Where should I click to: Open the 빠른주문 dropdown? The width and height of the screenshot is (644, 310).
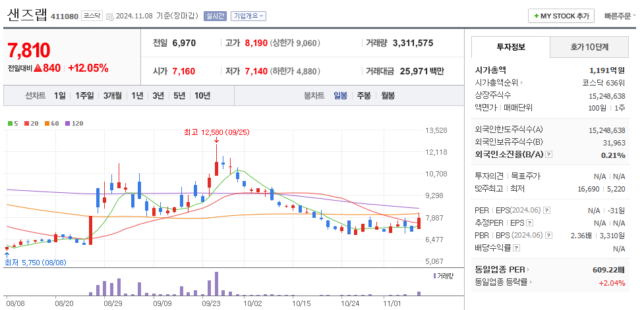click(620, 16)
